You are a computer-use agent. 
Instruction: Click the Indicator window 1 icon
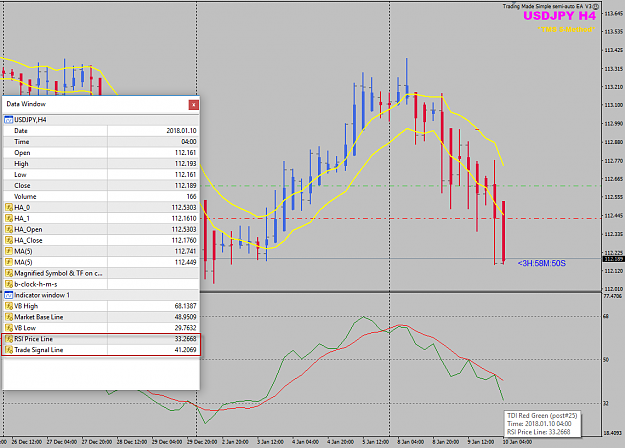[x=8, y=295]
